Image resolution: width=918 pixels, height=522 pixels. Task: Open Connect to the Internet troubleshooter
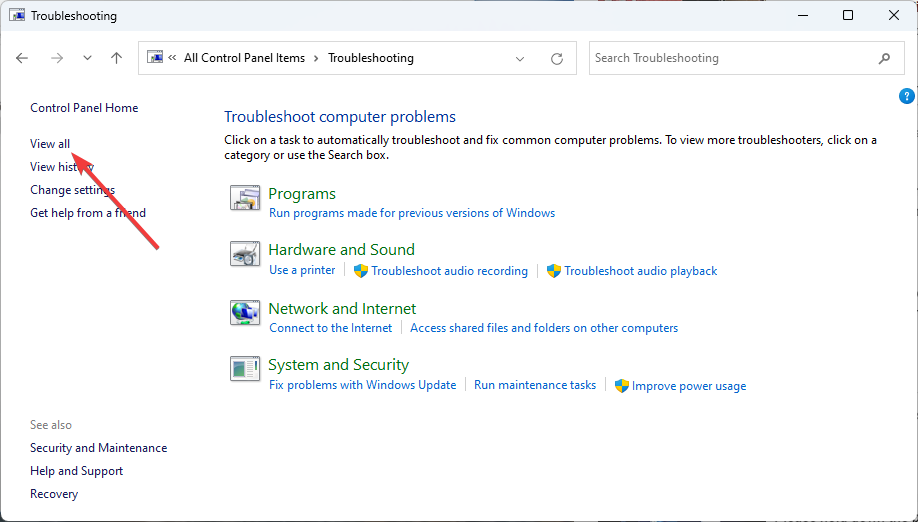pyautogui.click(x=330, y=328)
